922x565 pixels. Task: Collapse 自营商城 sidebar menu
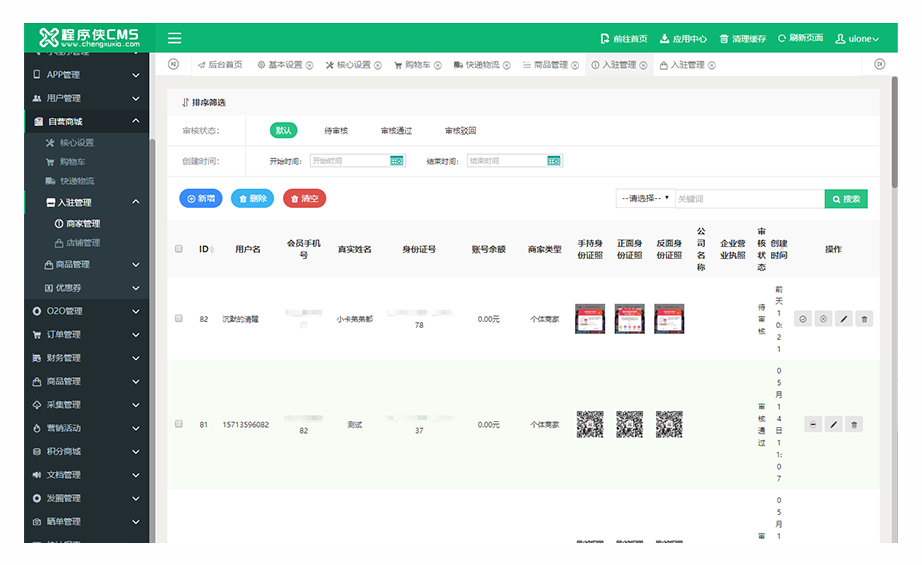pos(86,121)
